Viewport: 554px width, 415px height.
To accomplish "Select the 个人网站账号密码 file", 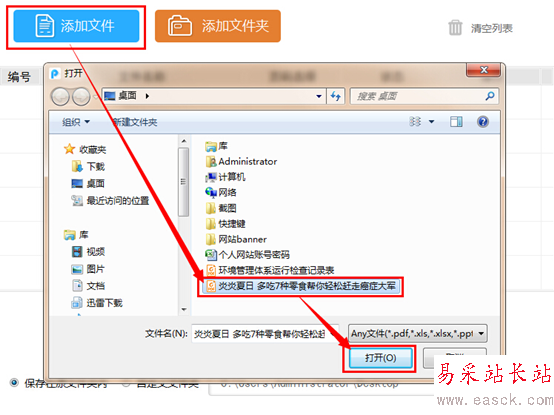I will [247, 255].
